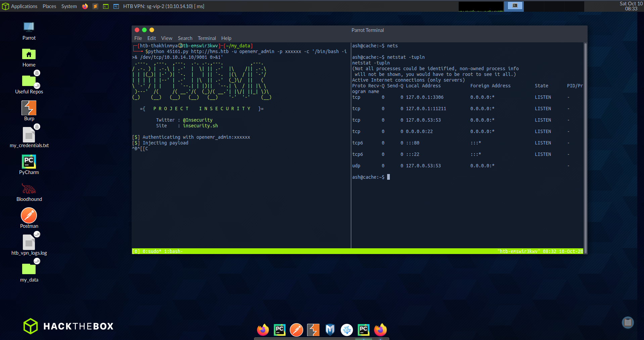This screenshot has height=340, width=644.
Task: Click the 0.0.0.0:22 local address
Action: pyautogui.click(x=419, y=131)
